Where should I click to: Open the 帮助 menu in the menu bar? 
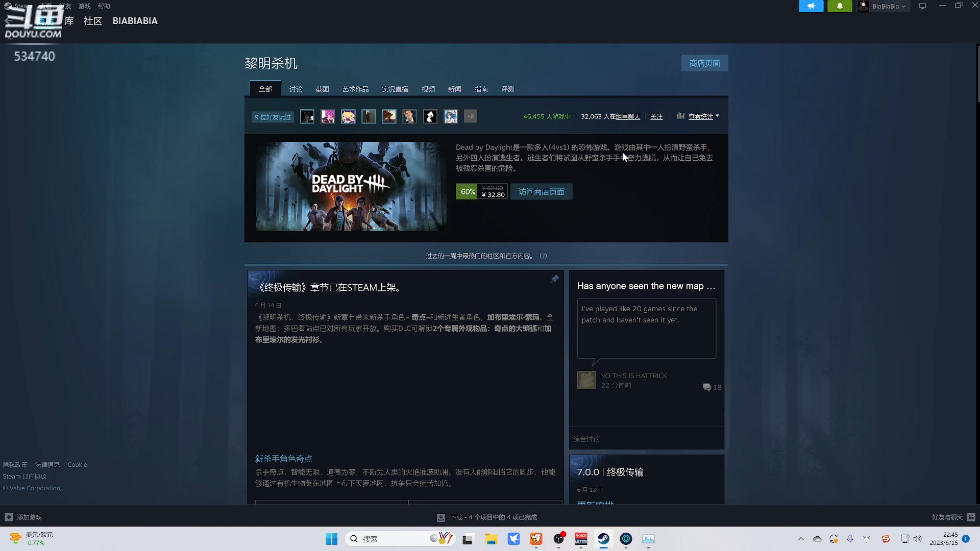pyautogui.click(x=104, y=6)
